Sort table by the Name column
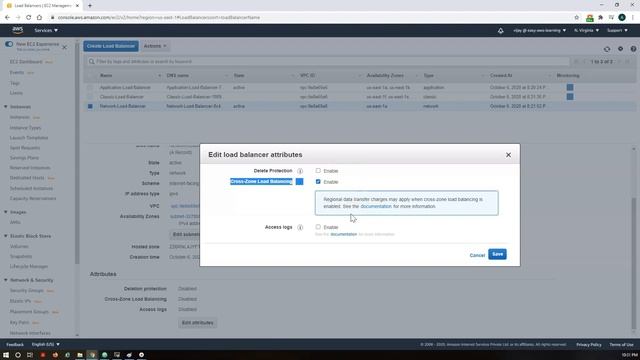 click(106, 76)
